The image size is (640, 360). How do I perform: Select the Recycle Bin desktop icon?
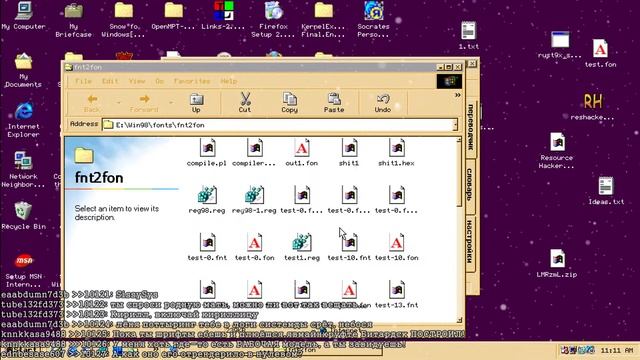pyautogui.click(x=23, y=216)
